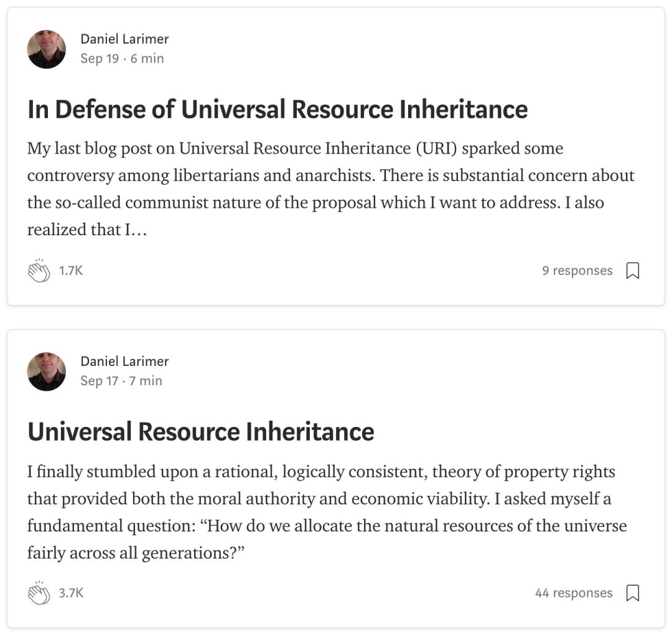View the 44 responses
The height and width of the screenshot is (636, 672).
pos(574,592)
